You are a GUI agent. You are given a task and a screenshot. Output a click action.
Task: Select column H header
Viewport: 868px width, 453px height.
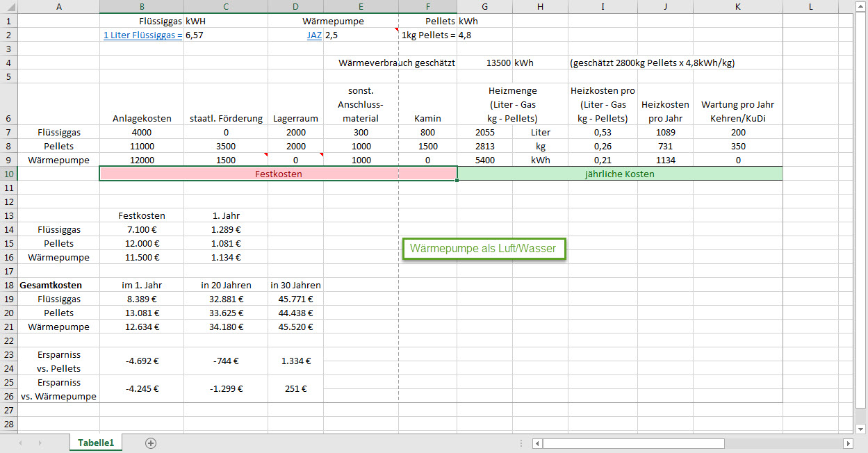tap(540, 7)
